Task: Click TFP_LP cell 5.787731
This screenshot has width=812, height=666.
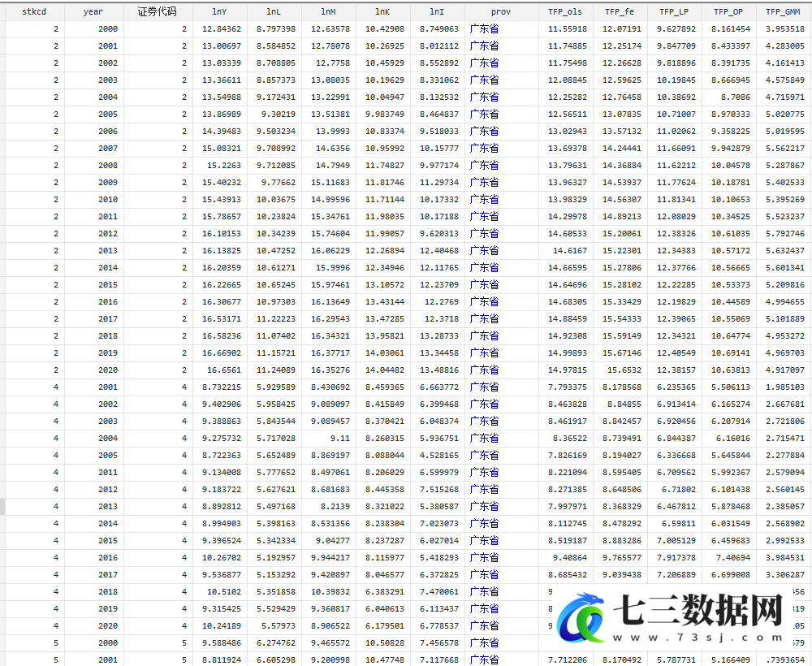Action: (674, 660)
